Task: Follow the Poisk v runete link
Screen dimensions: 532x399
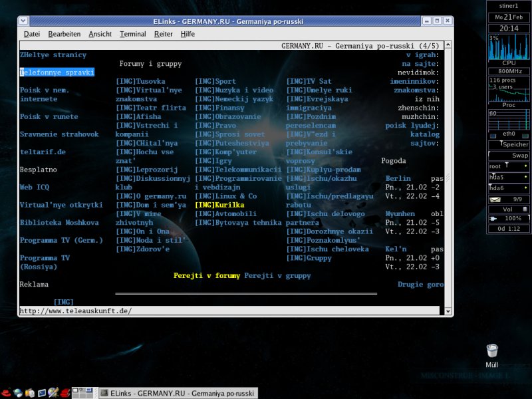Action: coord(49,117)
